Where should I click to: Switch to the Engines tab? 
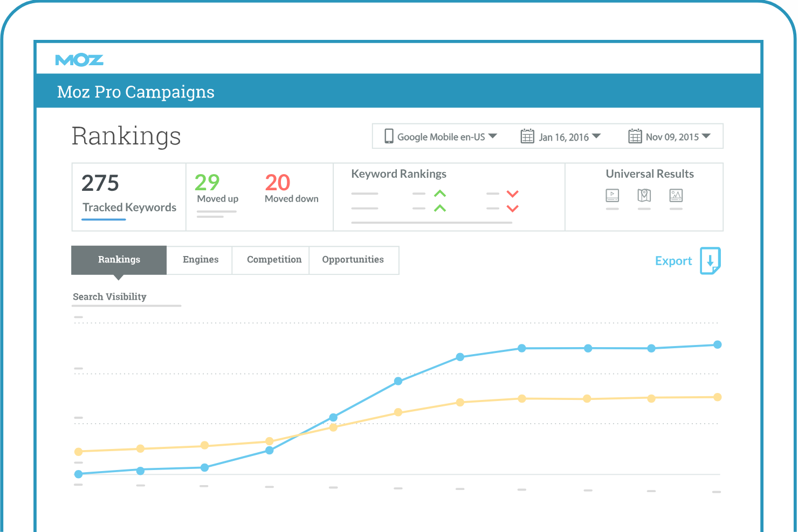200,260
